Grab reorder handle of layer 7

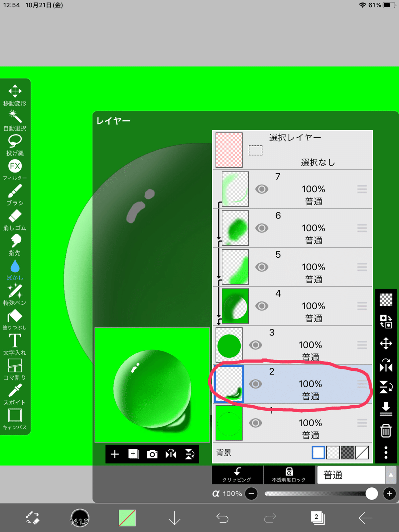(x=362, y=189)
